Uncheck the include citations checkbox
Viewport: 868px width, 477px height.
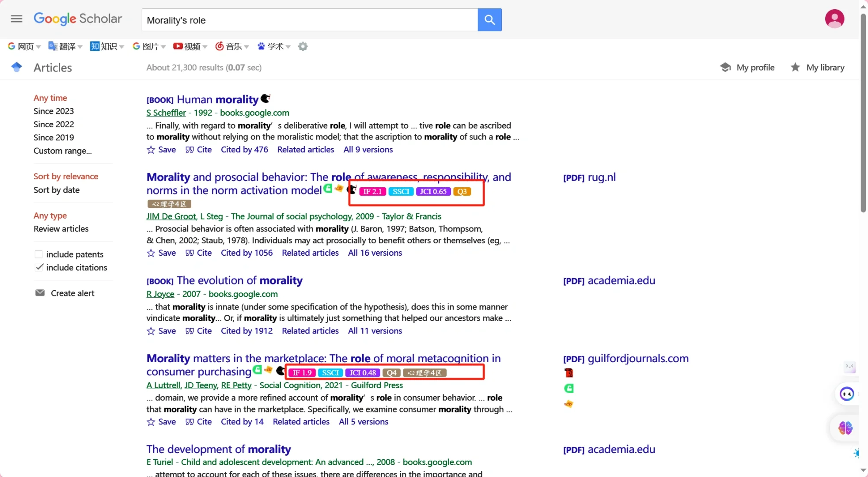click(39, 268)
